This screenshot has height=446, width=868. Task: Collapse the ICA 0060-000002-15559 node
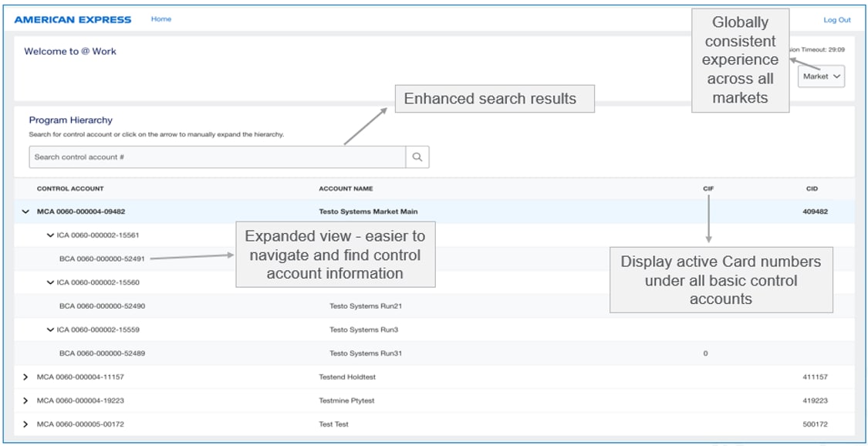50,329
